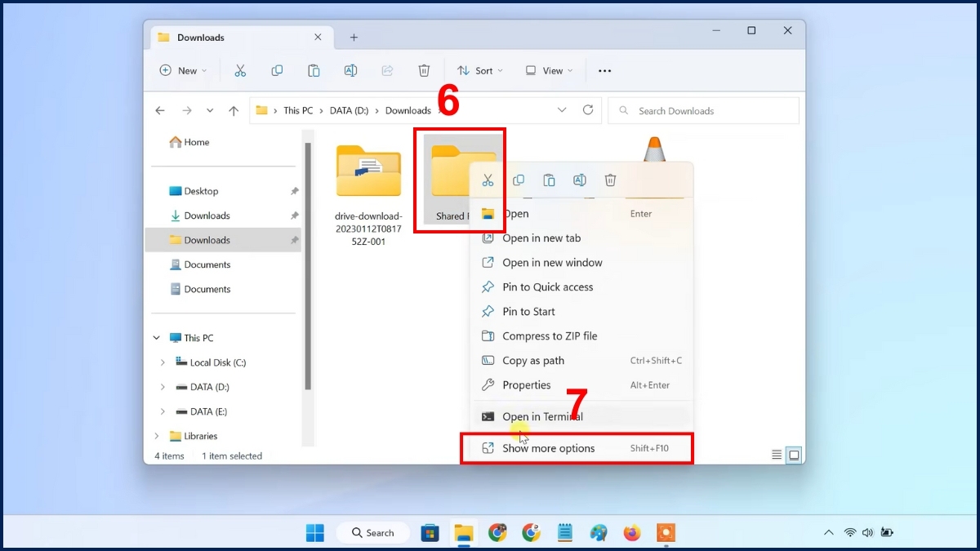Open Firefox from the taskbar
Viewport: 980px width, 551px height.
click(631, 532)
